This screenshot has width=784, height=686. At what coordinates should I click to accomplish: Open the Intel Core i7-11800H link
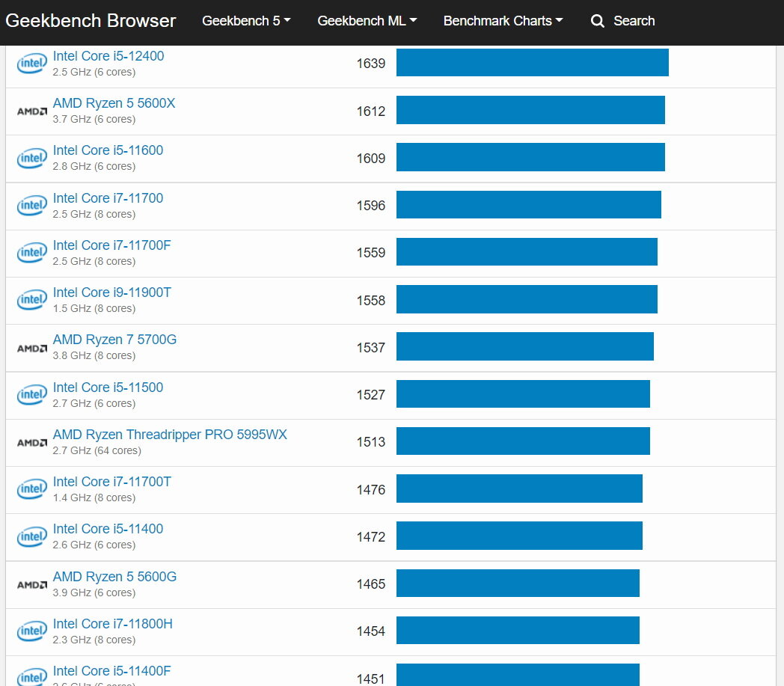click(112, 623)
